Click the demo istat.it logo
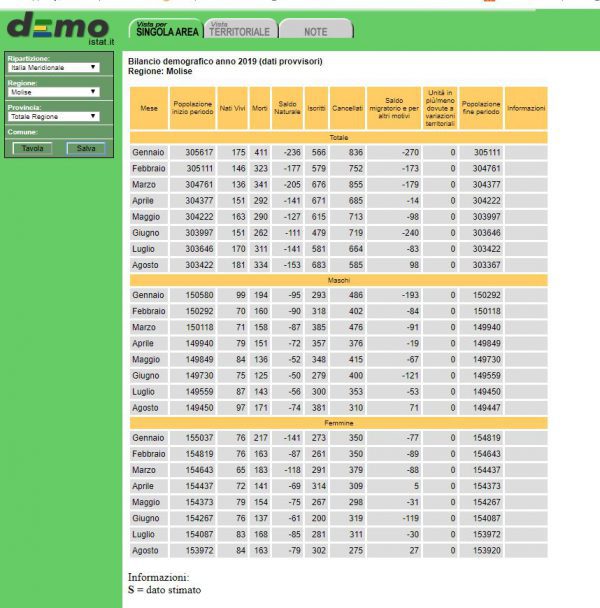The image size is (600, 608). [58, 30]
